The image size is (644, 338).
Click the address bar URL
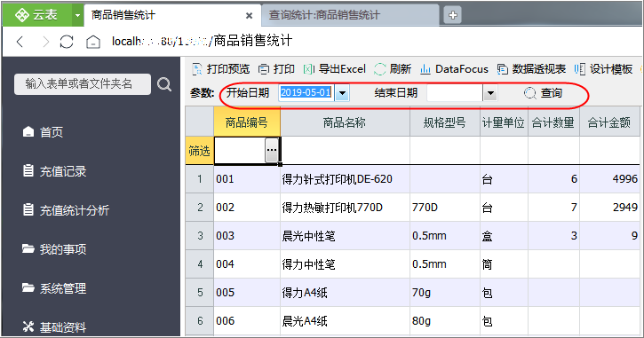[202, 41]
